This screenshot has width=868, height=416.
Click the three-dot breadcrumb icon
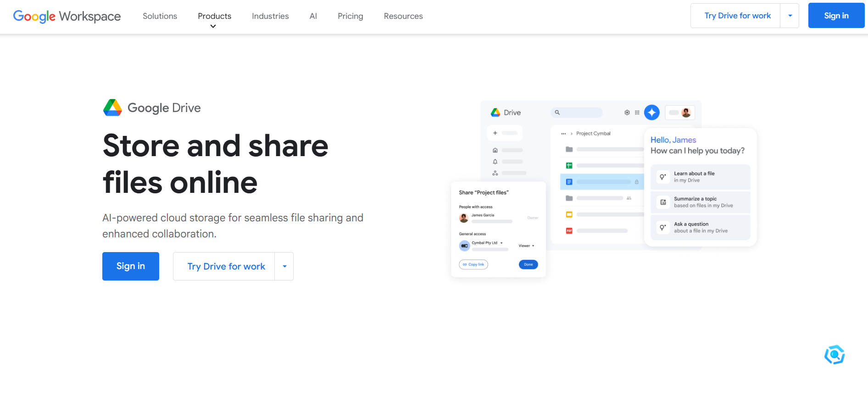coord(563,134)
